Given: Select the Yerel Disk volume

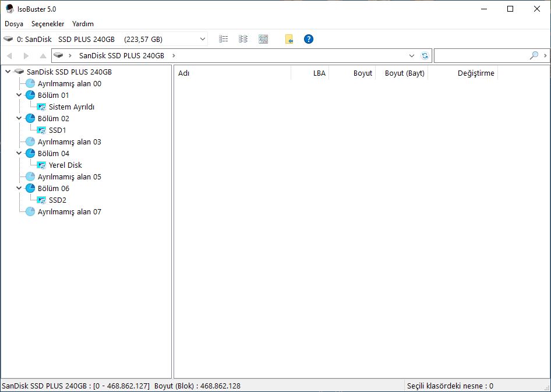Looking at the screenshot, I should click(65, 165).
